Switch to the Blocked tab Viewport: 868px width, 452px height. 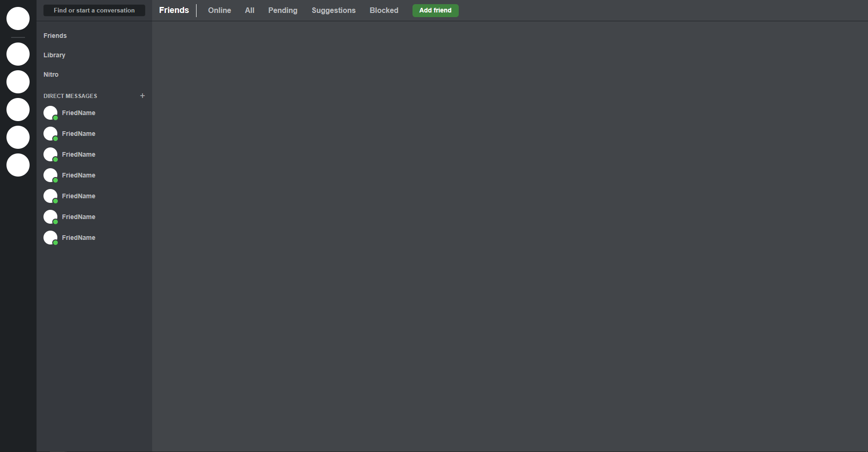tap(384, 10)
